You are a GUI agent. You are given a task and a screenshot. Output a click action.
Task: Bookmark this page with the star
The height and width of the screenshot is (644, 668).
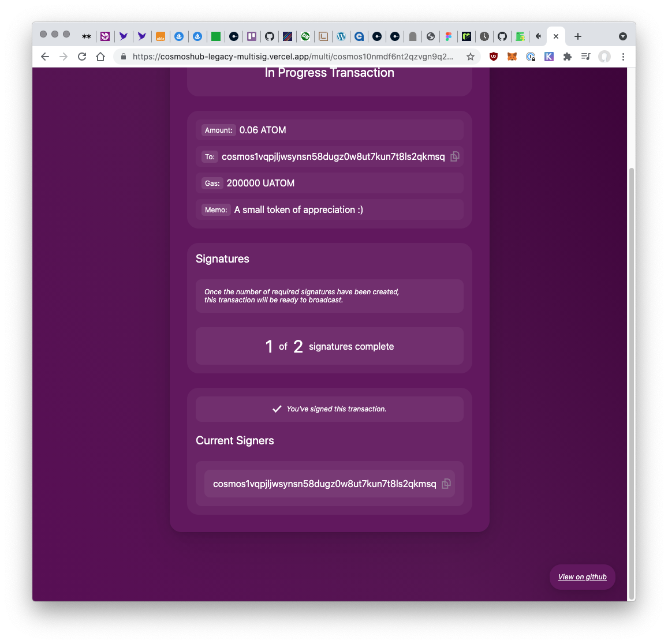471,57
